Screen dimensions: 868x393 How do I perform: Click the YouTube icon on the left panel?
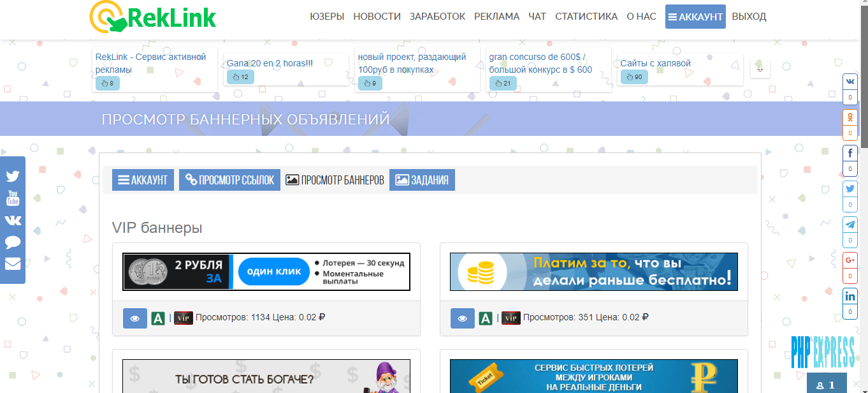point(13,198)
